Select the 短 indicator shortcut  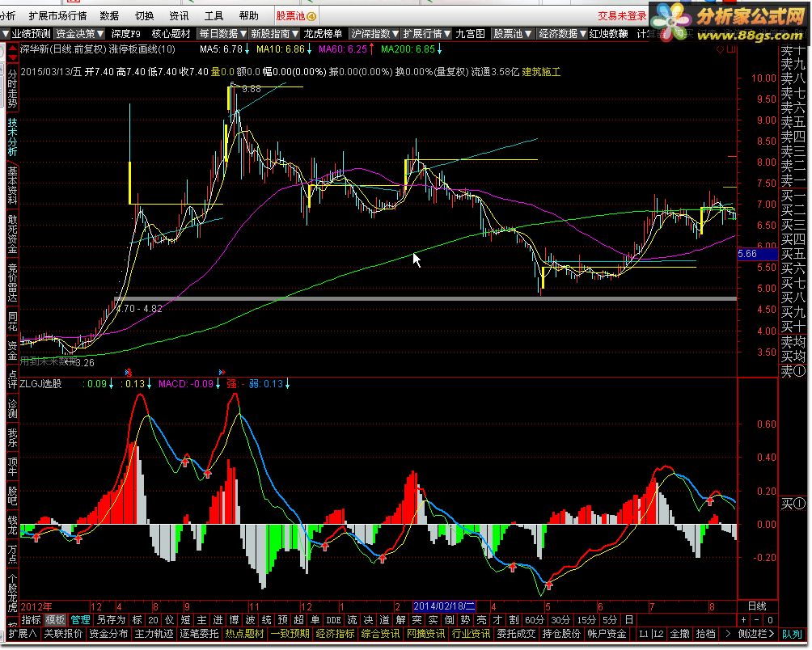click(185, 620)
